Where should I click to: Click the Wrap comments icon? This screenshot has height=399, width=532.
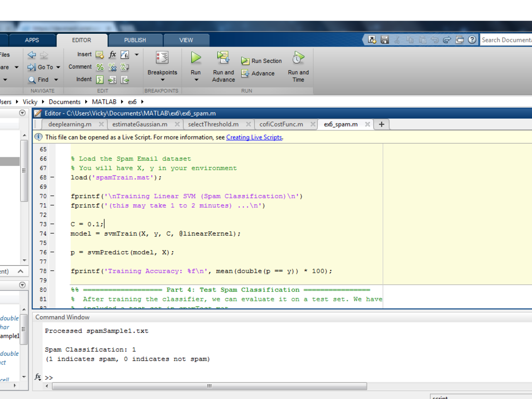coord(125,67)
